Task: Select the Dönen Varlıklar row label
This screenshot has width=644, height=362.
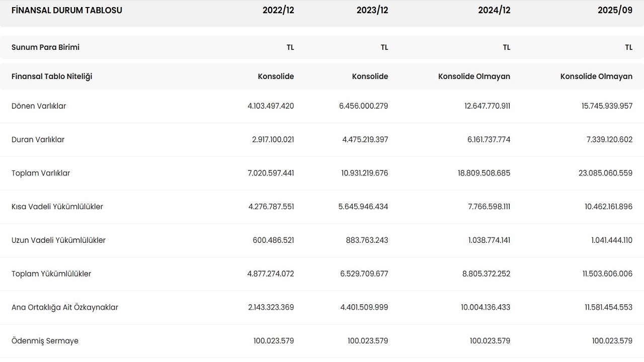Action: [x=39, y=106]
